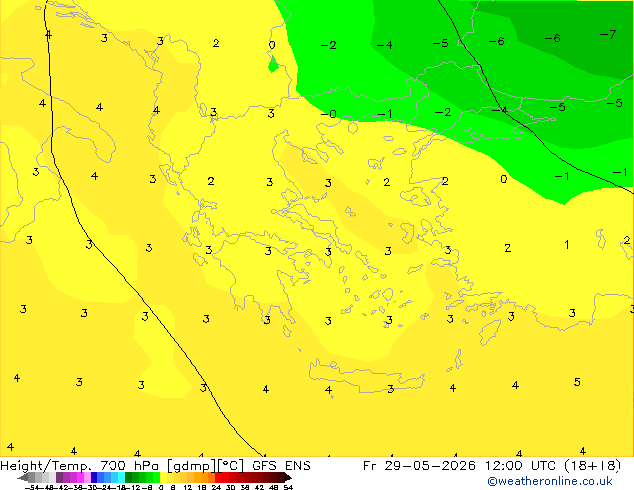Click the '[gdmp]' unit label
634x490 pixels.
click(191, 466)
